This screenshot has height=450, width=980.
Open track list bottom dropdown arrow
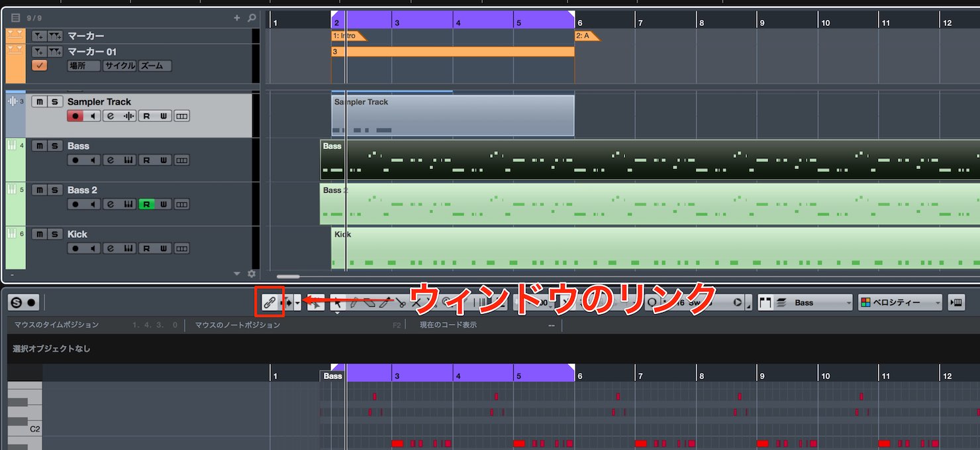tap(237, 274)
